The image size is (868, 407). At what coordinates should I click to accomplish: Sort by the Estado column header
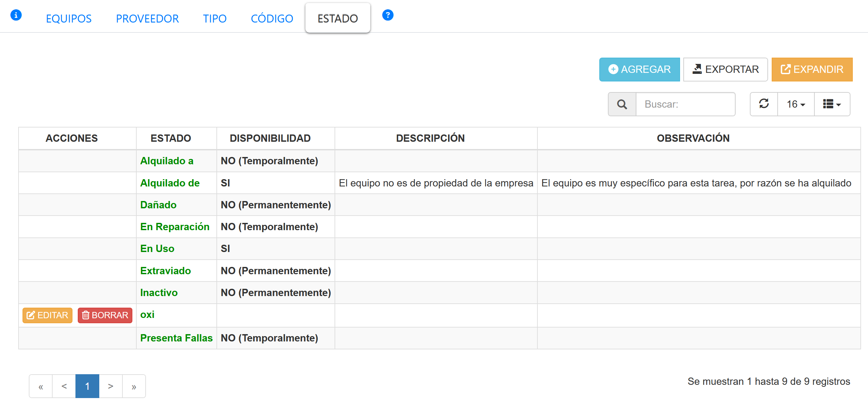pos(171,138)
